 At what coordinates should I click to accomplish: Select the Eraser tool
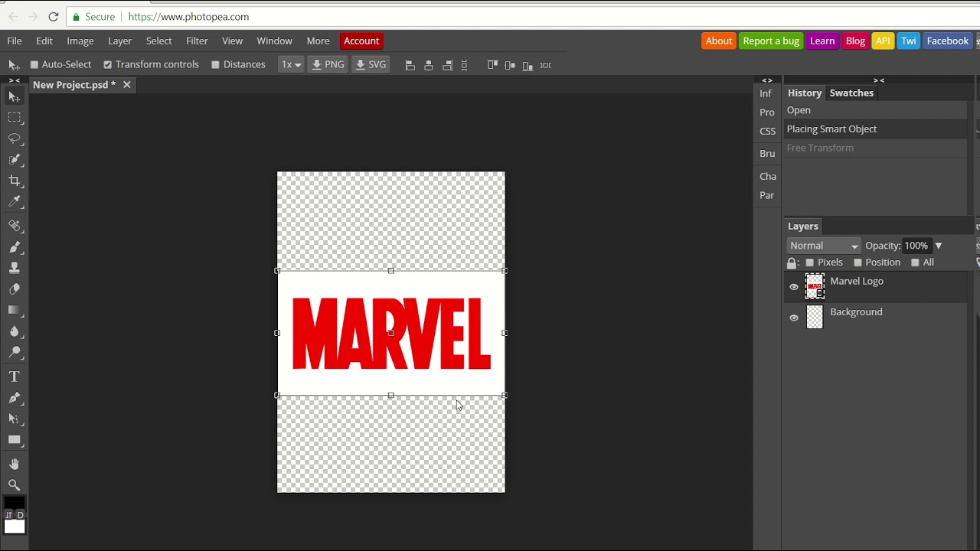tap(14, 289)
